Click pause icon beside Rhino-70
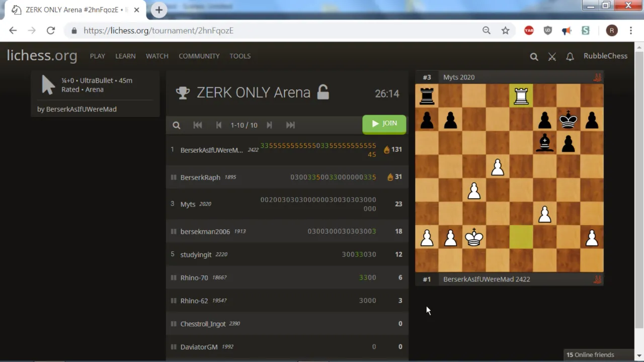This screenshot has height=362, width=644. point(174,278)
